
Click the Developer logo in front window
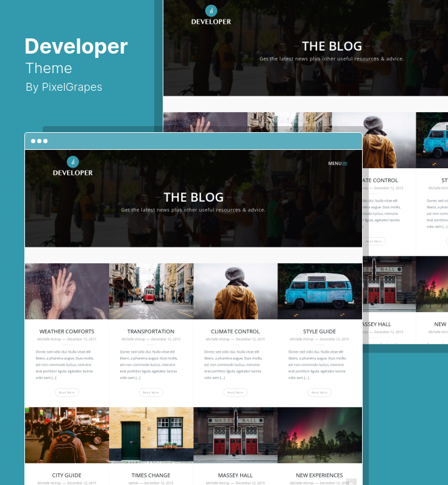[73, 166]
